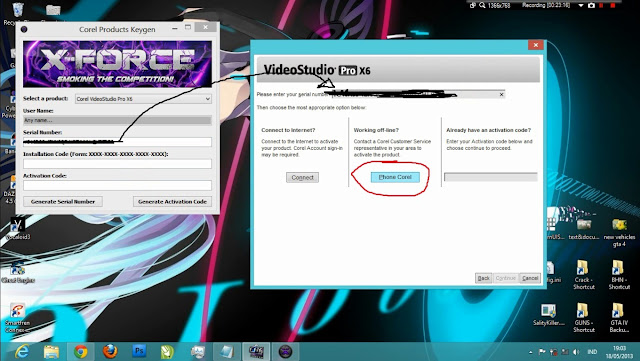This screenshot has width=640, height=361.
Task: Click Generate Serial Number button
Action: pyautogui.click(x=63, y=201)
